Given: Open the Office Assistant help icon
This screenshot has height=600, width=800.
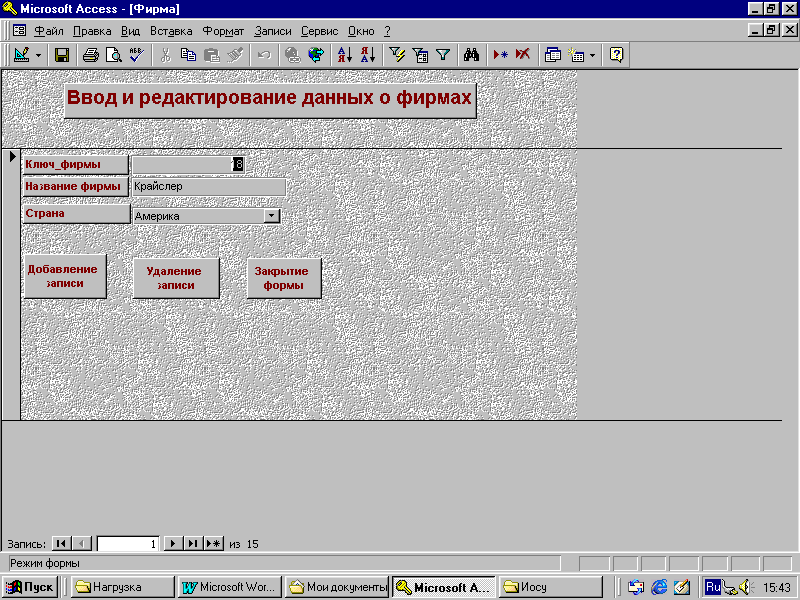Looking at the screenshot, I should tap(616, 55).
